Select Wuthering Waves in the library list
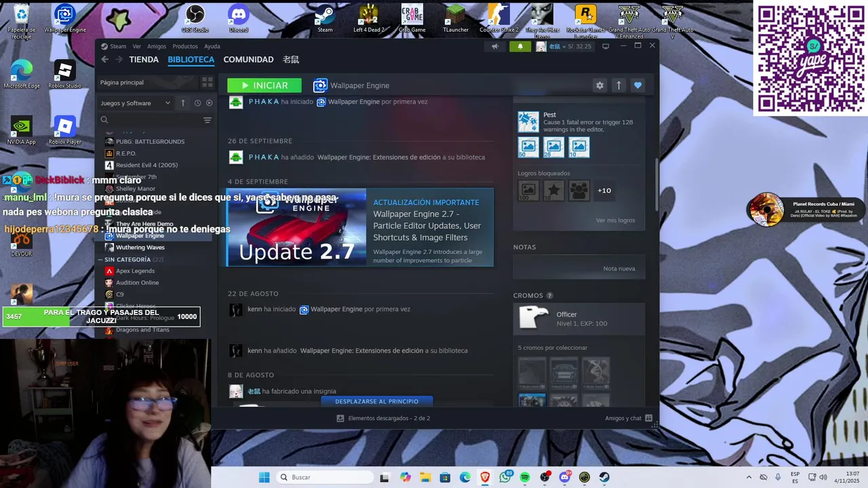The width and height of the screenshot is (868, 488). point(140,247)
